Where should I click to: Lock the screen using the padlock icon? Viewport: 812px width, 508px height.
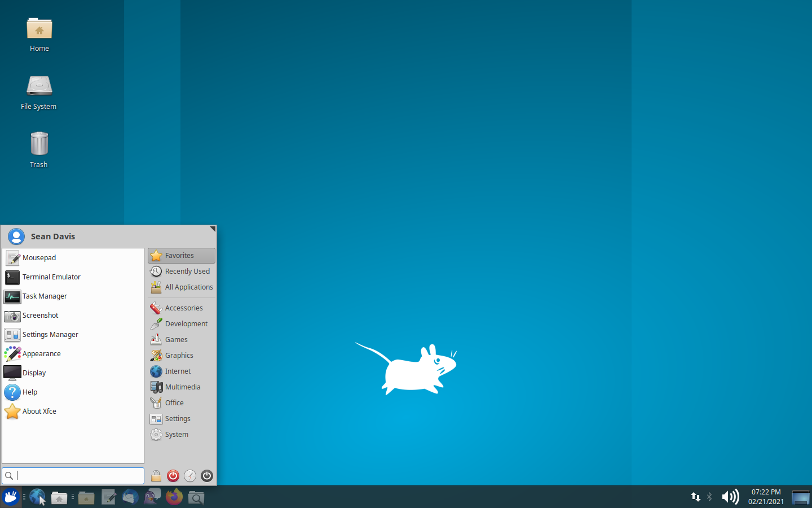156,476
